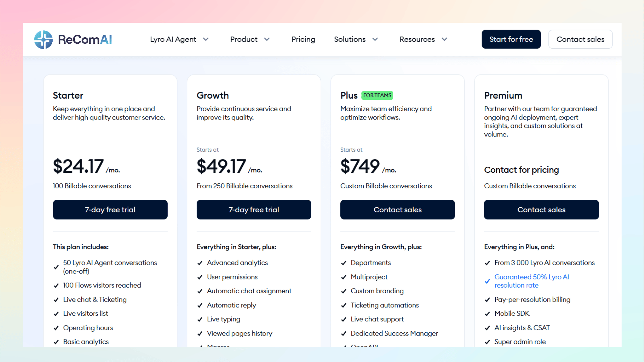This screenshot has height=362, width=644.
Task: Click checkmark beside Live typing
Action: [200, 319]
